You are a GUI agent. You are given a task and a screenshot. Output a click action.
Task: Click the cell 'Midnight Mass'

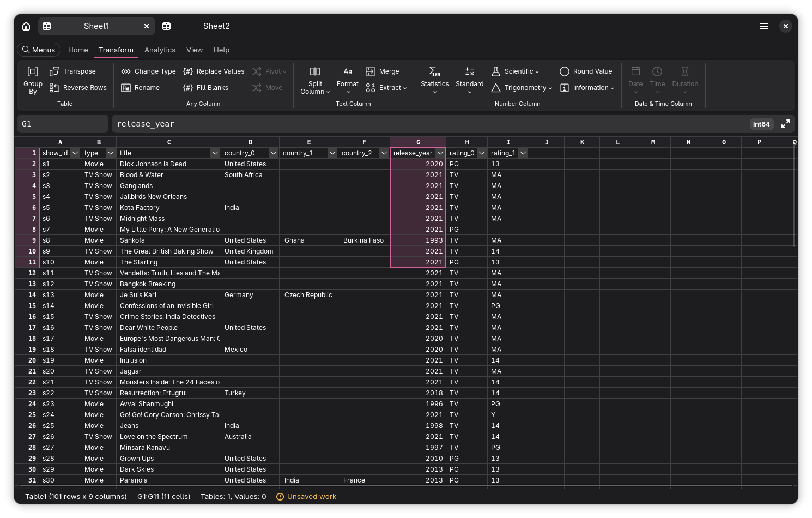[168, 219]
